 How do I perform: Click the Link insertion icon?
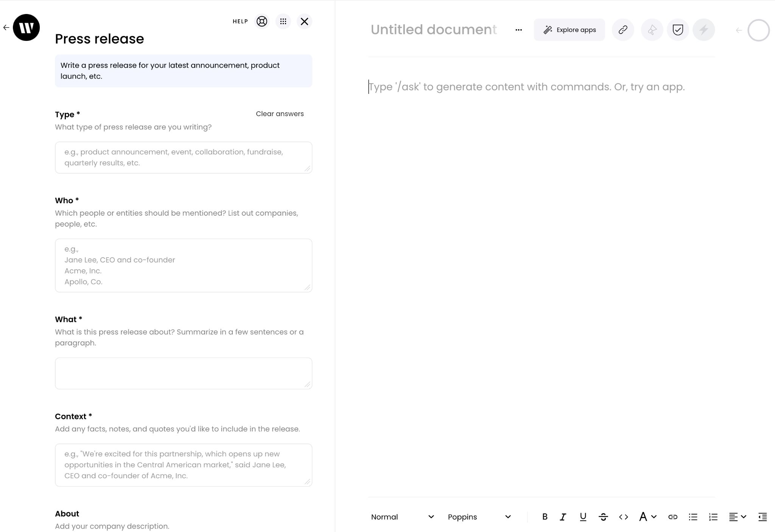click(673, 517)
